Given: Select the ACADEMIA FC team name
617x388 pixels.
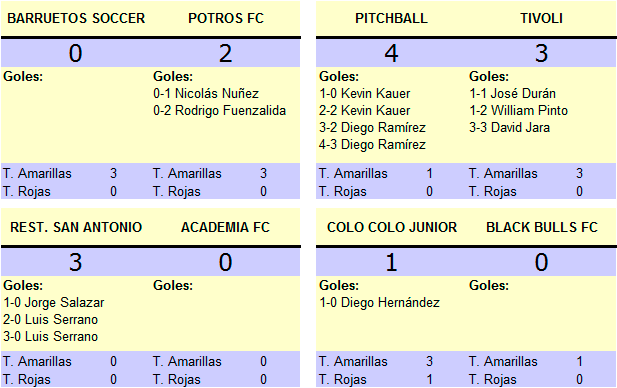Looking at the screenshot, I should pos(225,227).
